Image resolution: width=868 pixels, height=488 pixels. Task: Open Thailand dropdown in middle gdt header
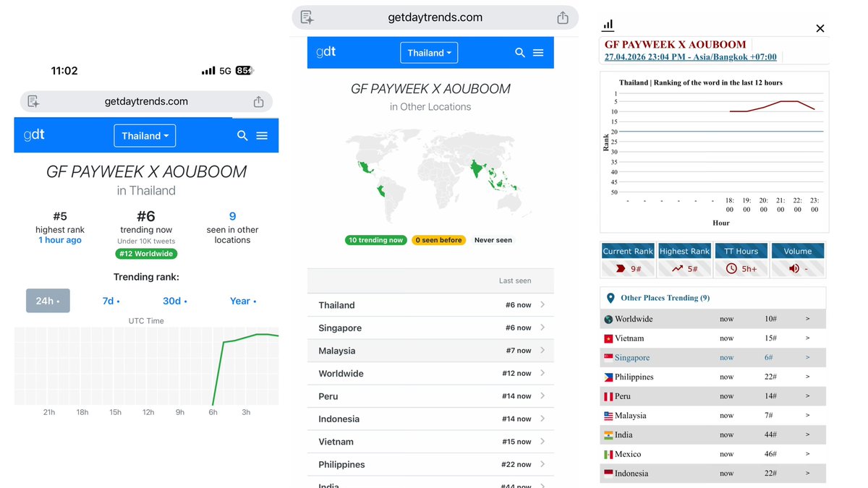click(429, 53)
